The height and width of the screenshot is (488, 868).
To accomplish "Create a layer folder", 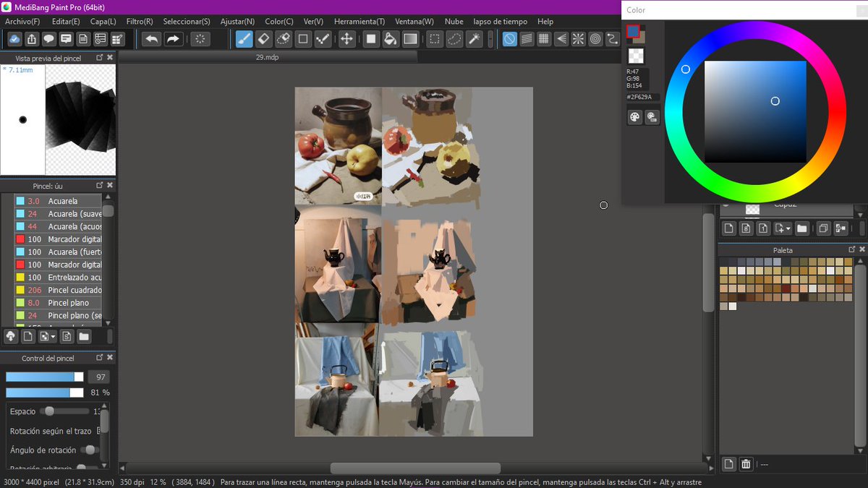I will pos(802,228).
